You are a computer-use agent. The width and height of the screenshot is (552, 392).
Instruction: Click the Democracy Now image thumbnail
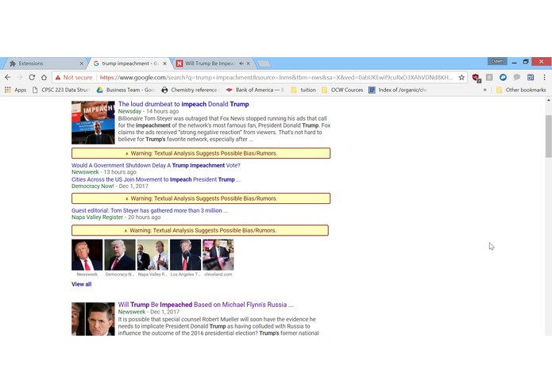tap(120, 255)
